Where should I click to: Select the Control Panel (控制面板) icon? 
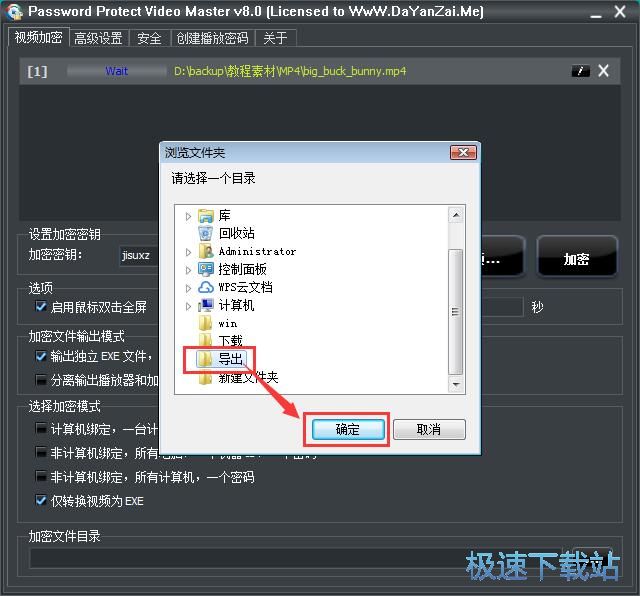206,269
